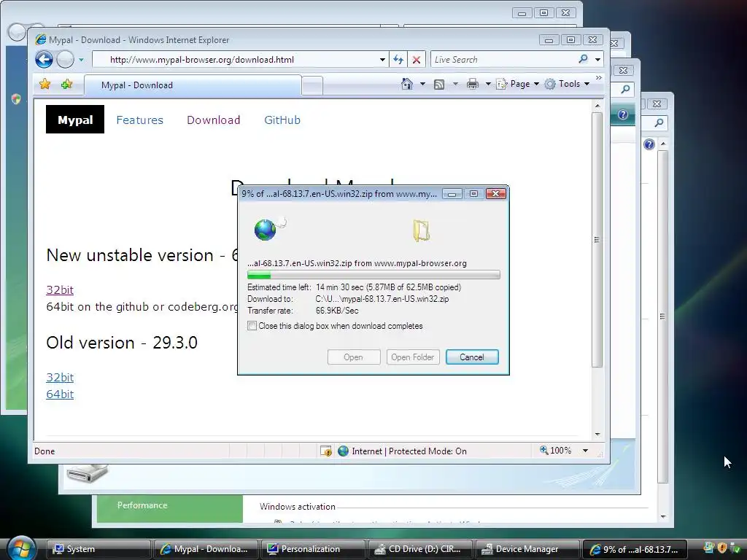Select the Mypal - Download tab
The width and height of the screenshot is (747, 560).
tap(193, 85)
